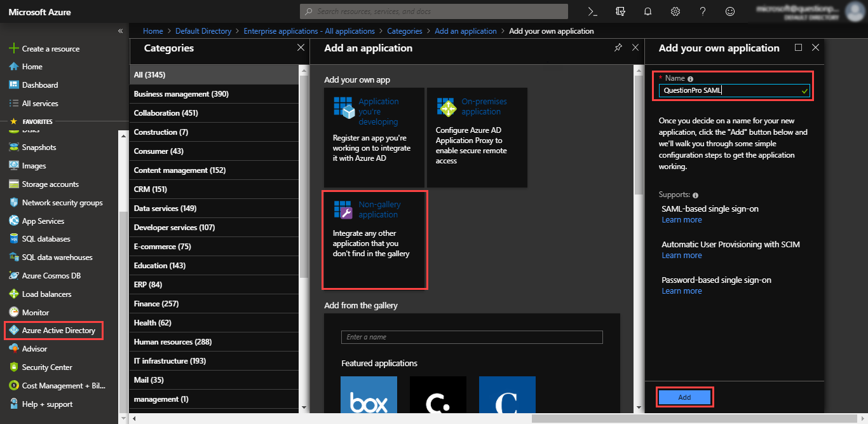Click the Categories list scroll-down arrow
This screenshot has height=424, width=868.
click(x=304, y=407)
